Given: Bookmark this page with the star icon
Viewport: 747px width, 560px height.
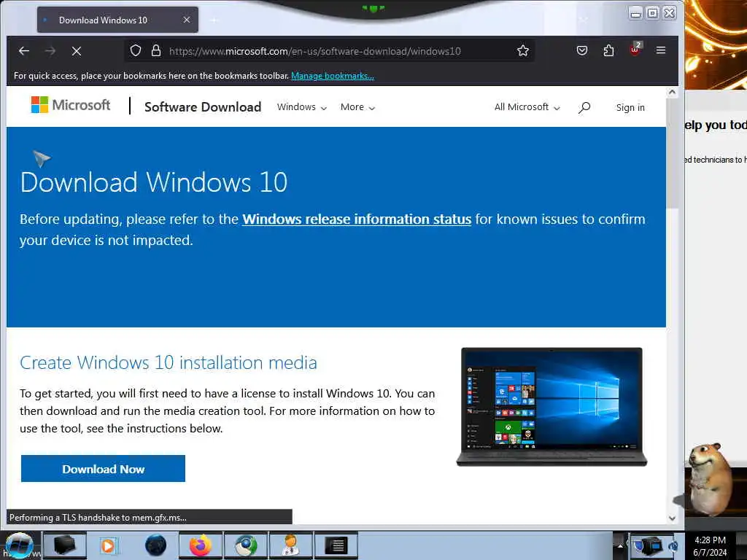Looking at the screenshot, I should point(522,50).
